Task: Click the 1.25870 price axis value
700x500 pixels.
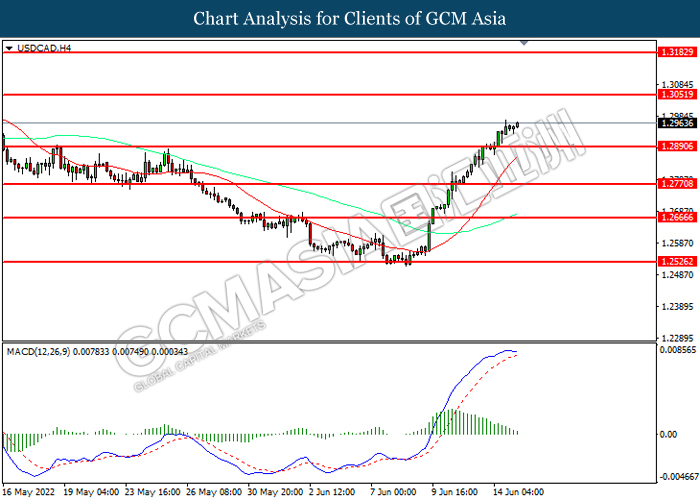Action: (677, 243)
